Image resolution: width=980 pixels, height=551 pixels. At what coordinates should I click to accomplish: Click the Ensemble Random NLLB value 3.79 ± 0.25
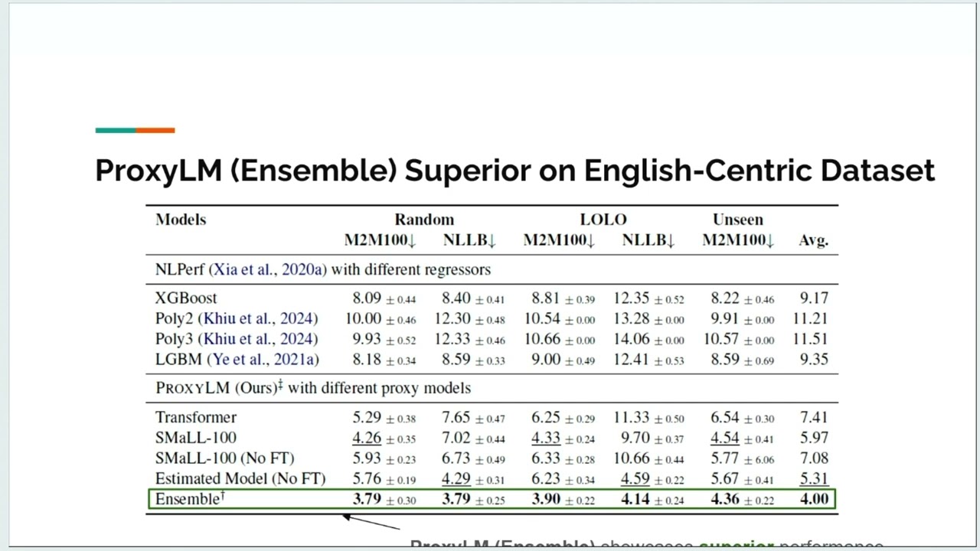click(473, 499)
